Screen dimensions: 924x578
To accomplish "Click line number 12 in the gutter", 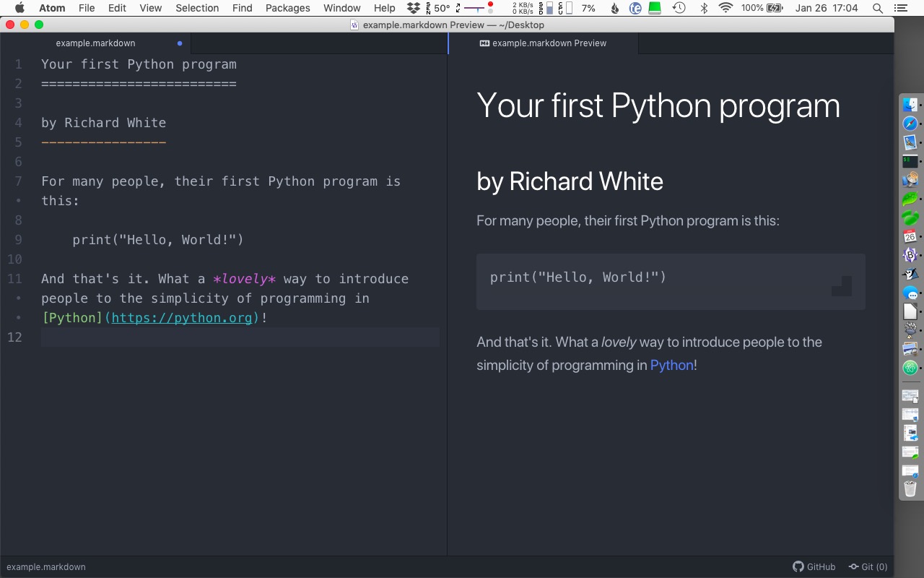I will pos(14,337).
